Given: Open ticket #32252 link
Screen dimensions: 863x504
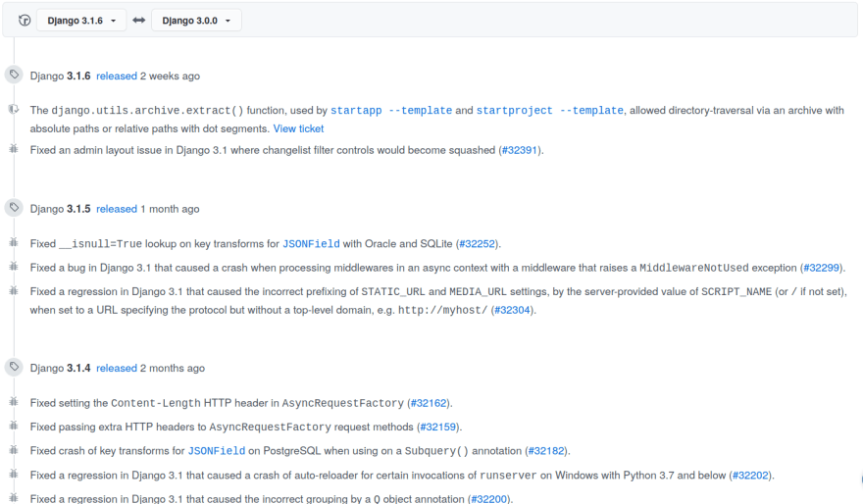Looking at the screenshot, I should [478, 244].
